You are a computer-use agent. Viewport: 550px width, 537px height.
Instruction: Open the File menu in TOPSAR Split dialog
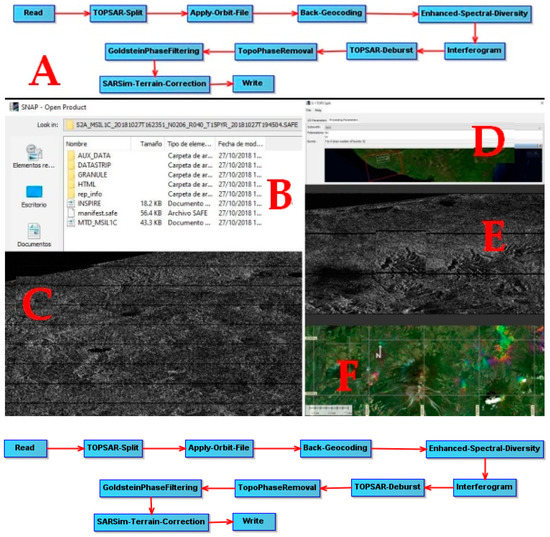(309, 110)
